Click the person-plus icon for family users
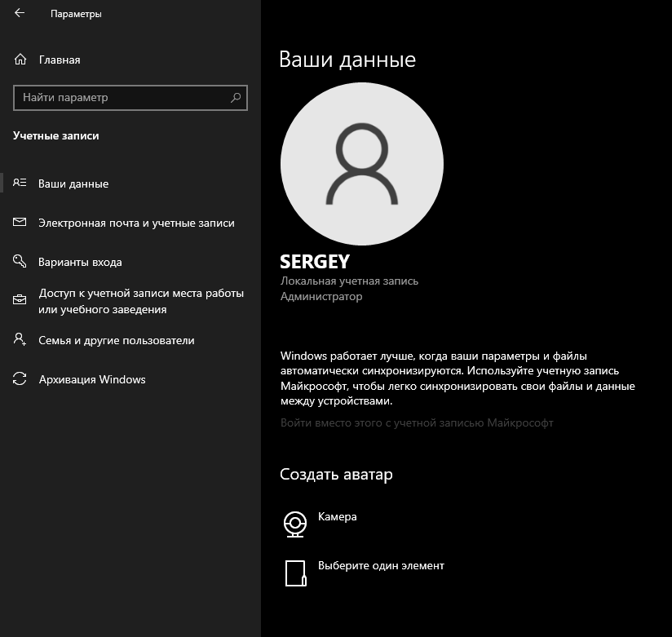Viewport: 672px width, 637px height. tap(20, 339)
